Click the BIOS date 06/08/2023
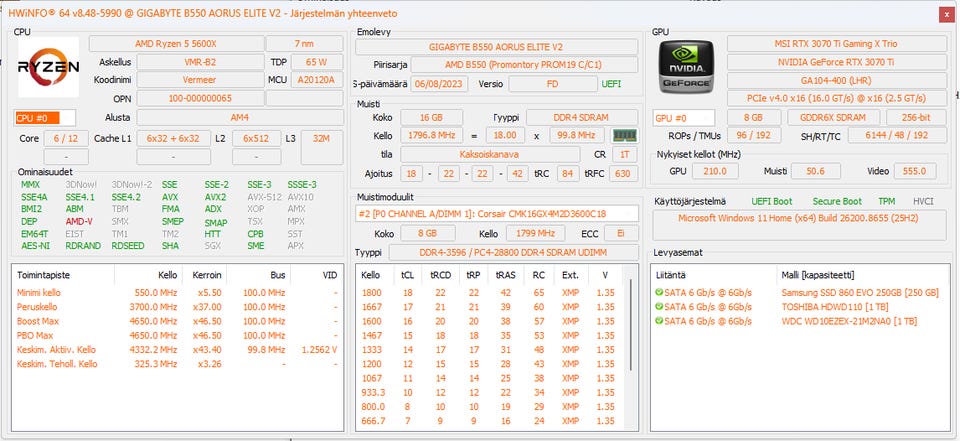Viewport: 960px width, 441px height. pyautogui.click(x=440, y=84)
